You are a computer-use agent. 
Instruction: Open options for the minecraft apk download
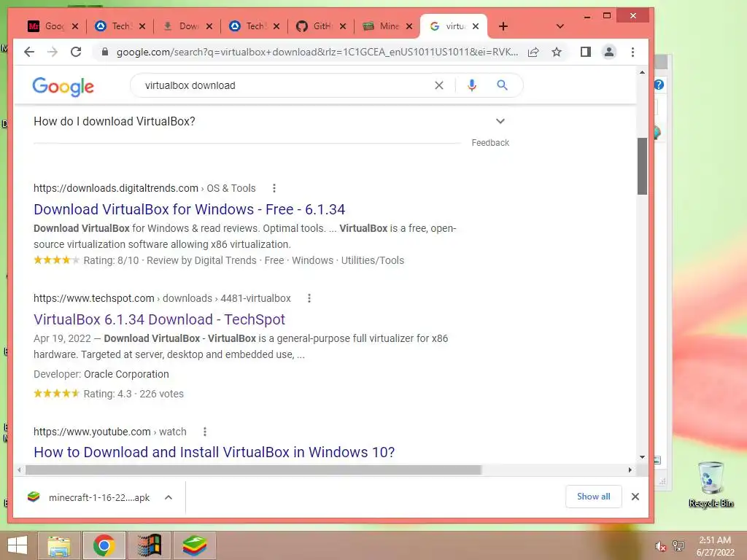(169, 497)
